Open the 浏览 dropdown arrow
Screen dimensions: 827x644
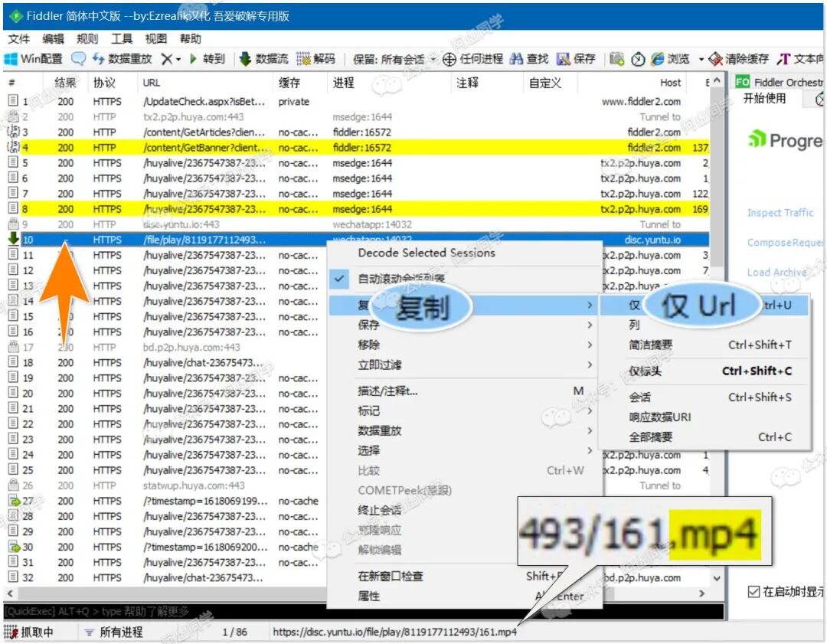(x=701, y=60)
